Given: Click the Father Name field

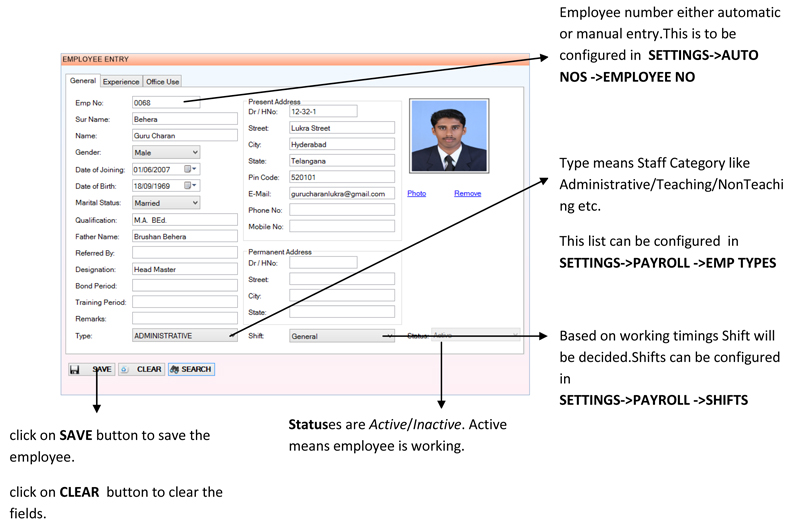Looking at the screenshot, I should tap(184, 236).
